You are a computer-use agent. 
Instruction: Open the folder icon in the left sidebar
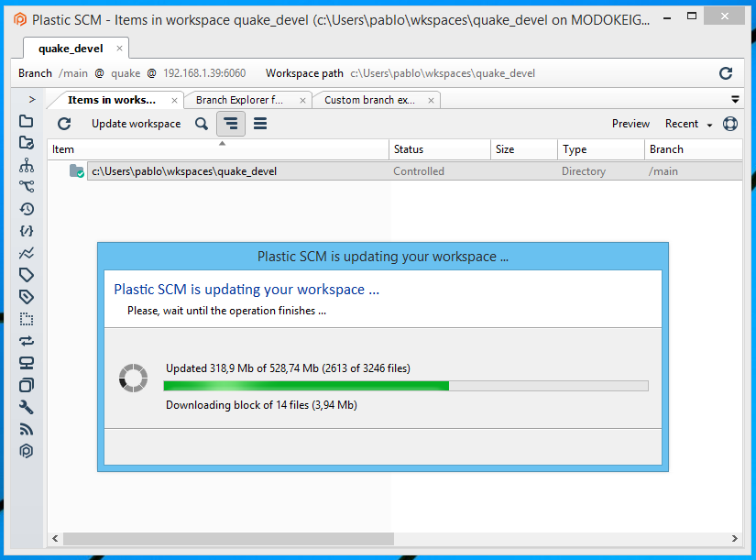[x=26, y=121]
